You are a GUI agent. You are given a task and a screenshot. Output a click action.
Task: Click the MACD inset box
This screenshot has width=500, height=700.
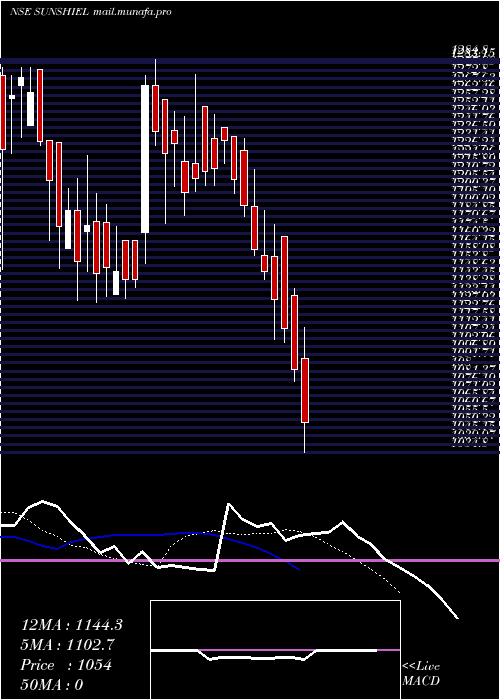pyautogui.click(x=275, y=650)
